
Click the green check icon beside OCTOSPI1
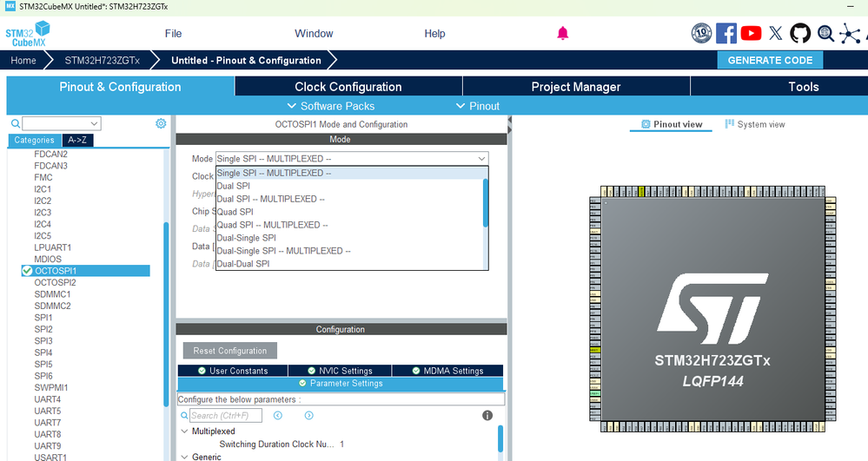pos(27,271)
